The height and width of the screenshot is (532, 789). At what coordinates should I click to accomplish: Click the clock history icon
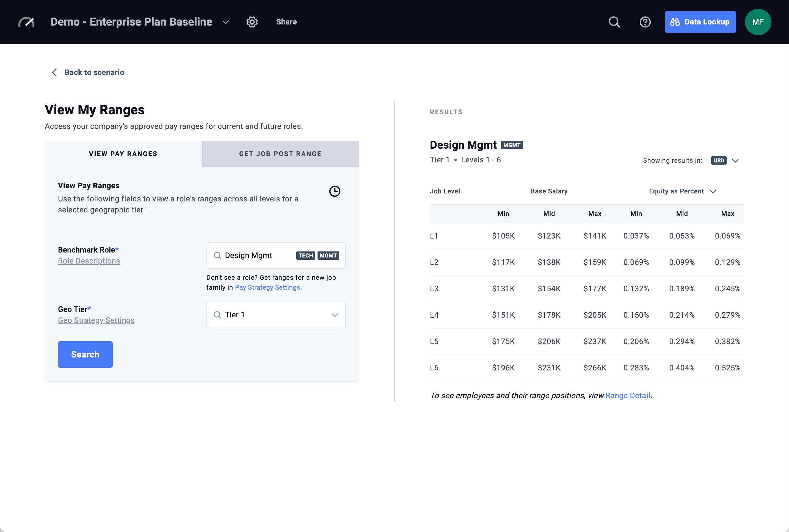tap(335, 191)
